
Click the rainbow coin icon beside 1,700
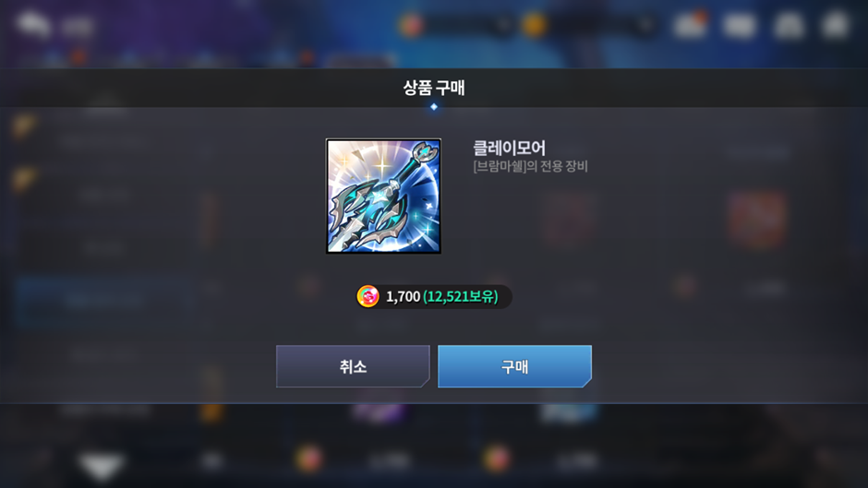[368, 296]
